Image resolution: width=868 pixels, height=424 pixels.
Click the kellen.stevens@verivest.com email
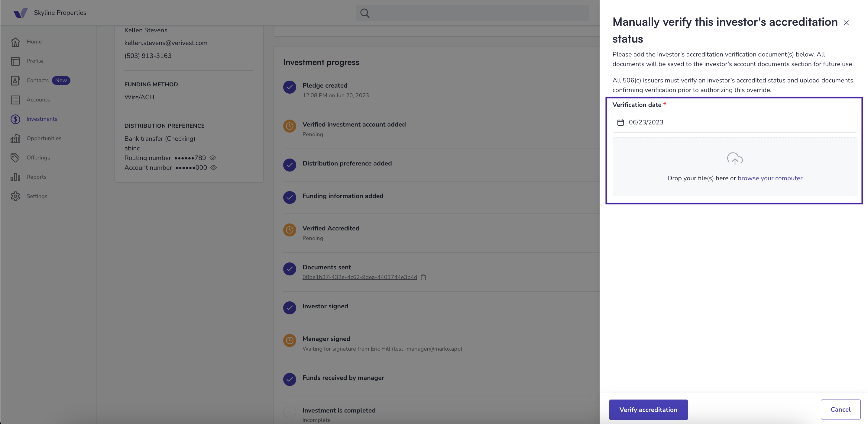coord(166,43)
